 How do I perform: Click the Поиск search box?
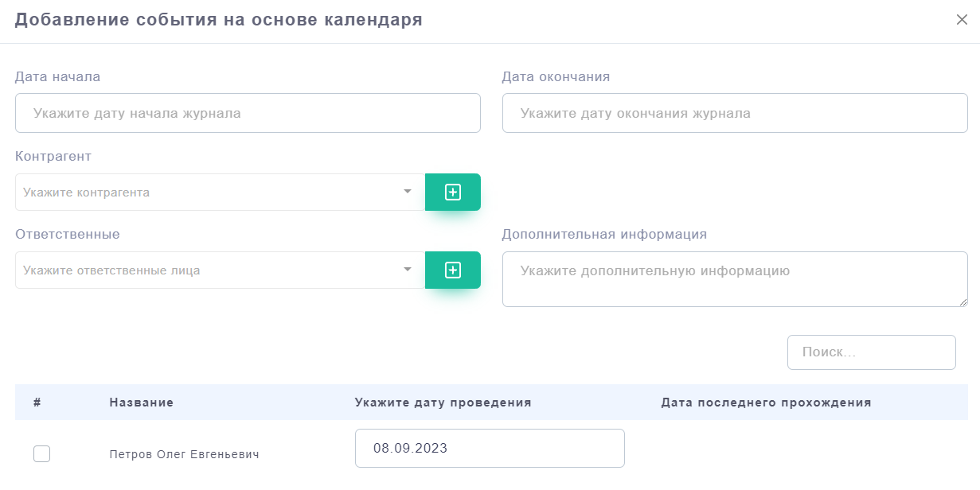(x=871, y=352)
